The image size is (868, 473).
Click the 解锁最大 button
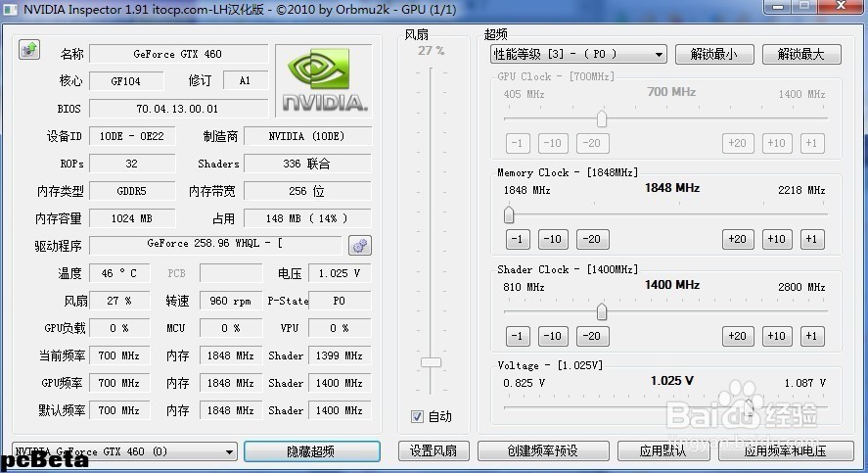(801, 54)
